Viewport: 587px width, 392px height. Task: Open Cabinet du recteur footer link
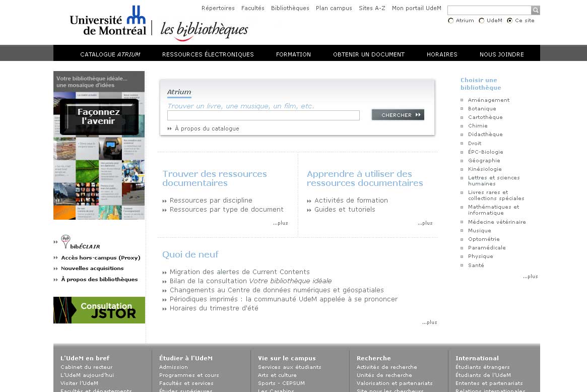87,367
